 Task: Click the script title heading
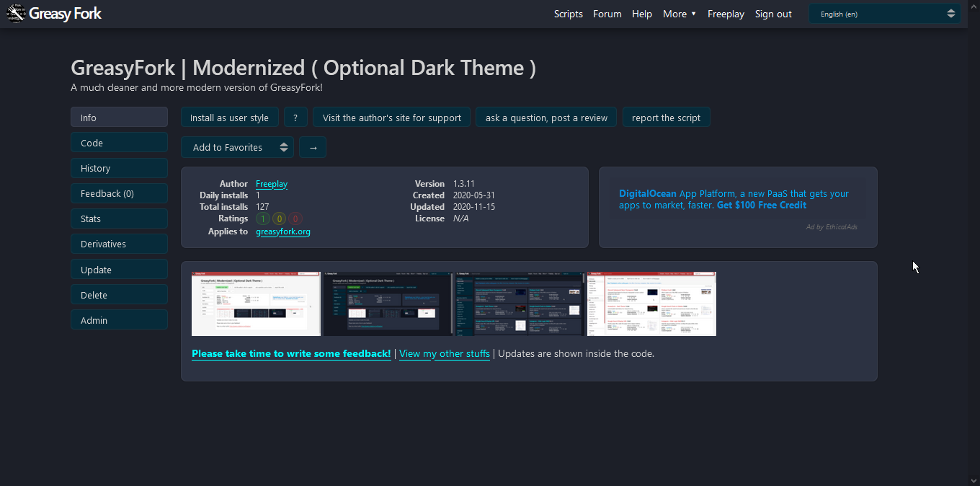[303, 68]
